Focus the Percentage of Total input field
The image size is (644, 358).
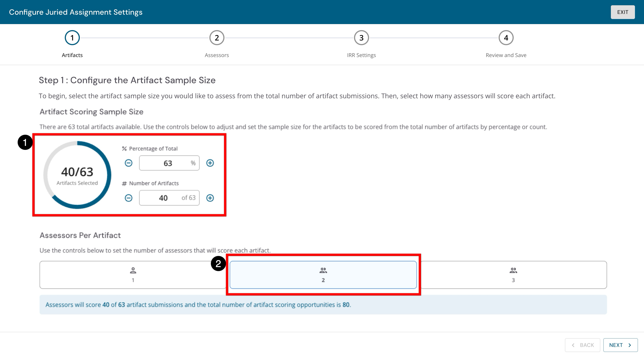(x=169, y=163)
